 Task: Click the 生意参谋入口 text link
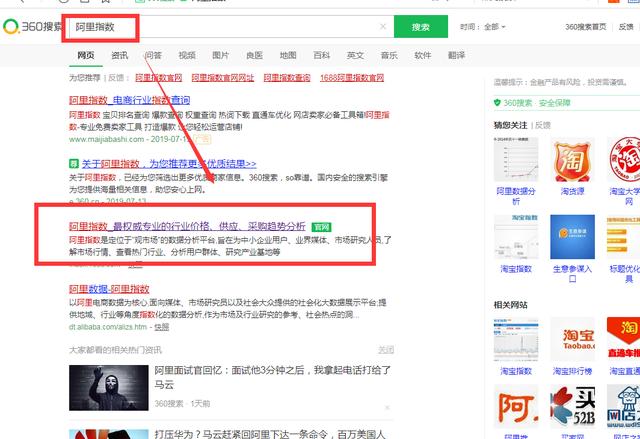click(x=572, y=274)
